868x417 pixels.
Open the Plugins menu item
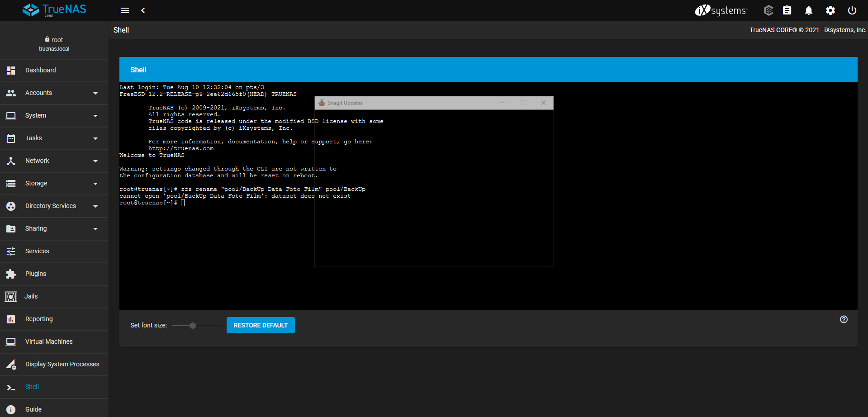[x=54, y=274]
